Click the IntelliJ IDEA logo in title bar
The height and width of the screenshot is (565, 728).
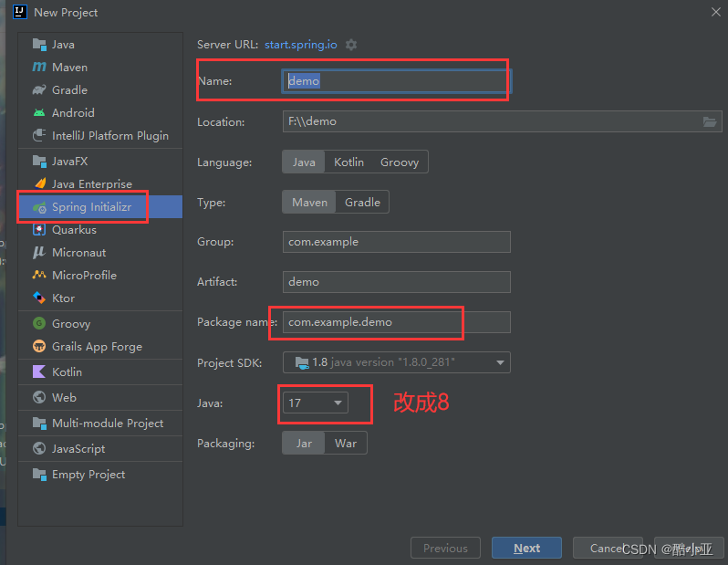pos(20,12)
